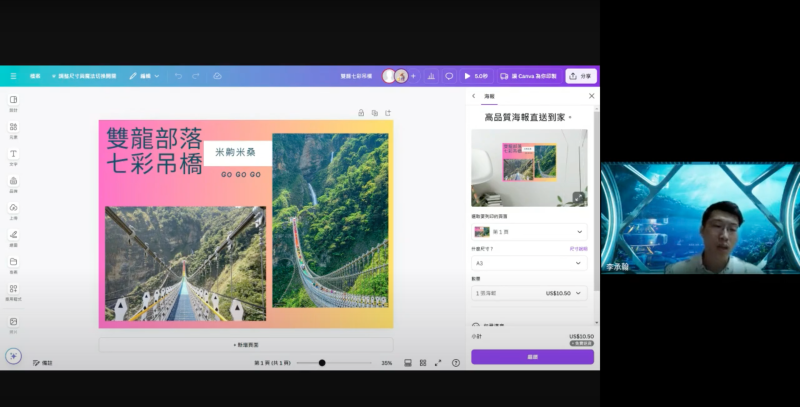Click the redo arrow
Screen dimensions: 800x407
[x=195, y=76]
